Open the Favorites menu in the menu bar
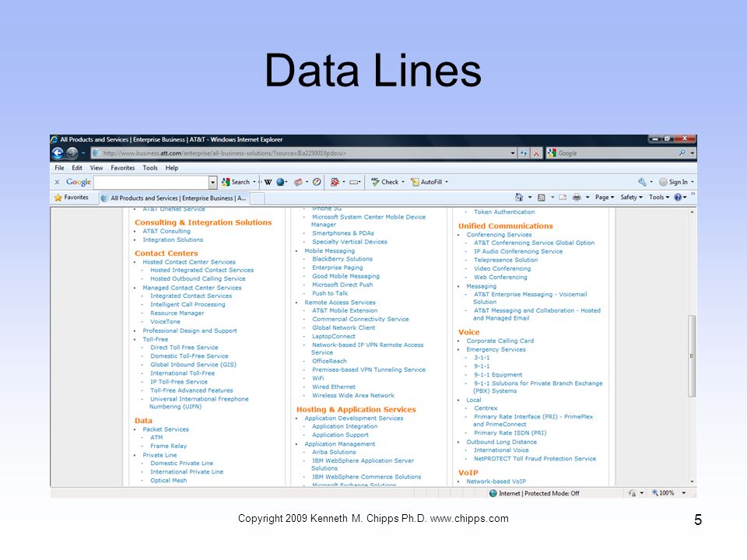This screenshot has height=560, width=747. tap(122, 168)
